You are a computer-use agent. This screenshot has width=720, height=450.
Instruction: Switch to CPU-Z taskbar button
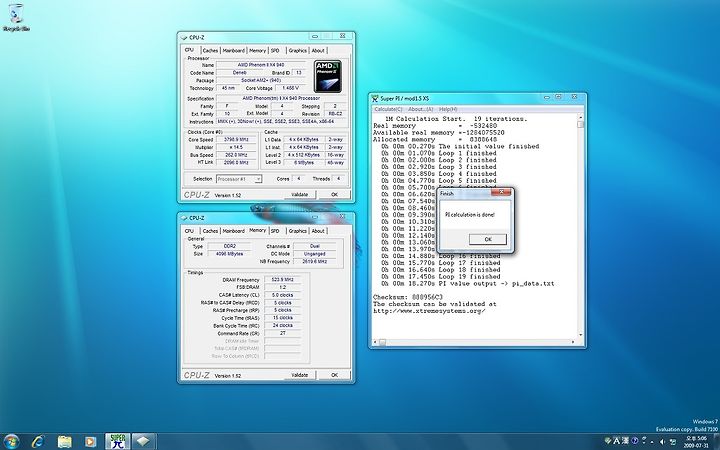pos(144,442)
